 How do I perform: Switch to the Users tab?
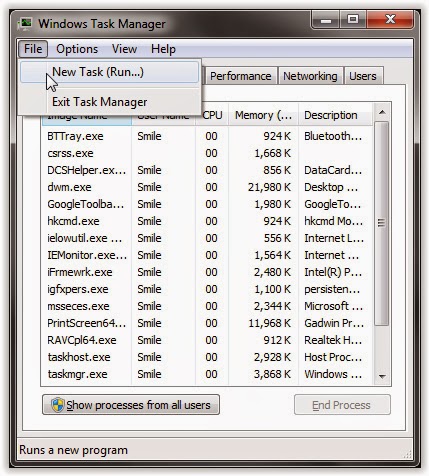[x=363, y=76]
